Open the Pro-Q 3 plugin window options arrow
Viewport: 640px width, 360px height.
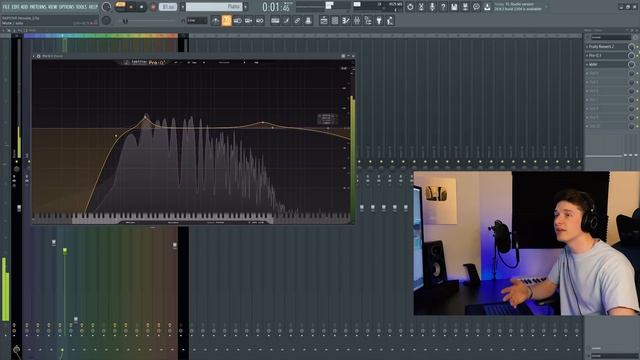[x=34, y=56]
